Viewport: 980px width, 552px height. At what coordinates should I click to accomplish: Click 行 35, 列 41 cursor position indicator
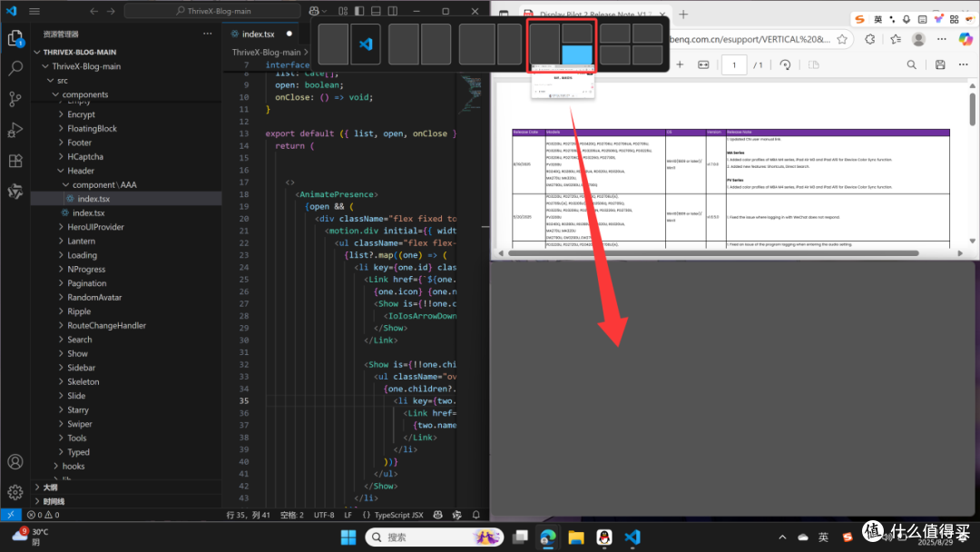tap(248, 515)
